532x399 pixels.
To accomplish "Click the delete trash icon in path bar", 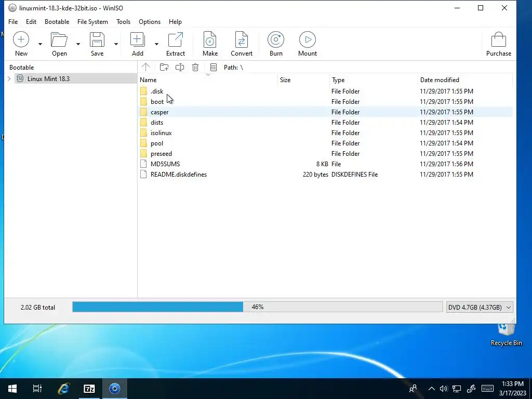I will (x=195, y=67).
